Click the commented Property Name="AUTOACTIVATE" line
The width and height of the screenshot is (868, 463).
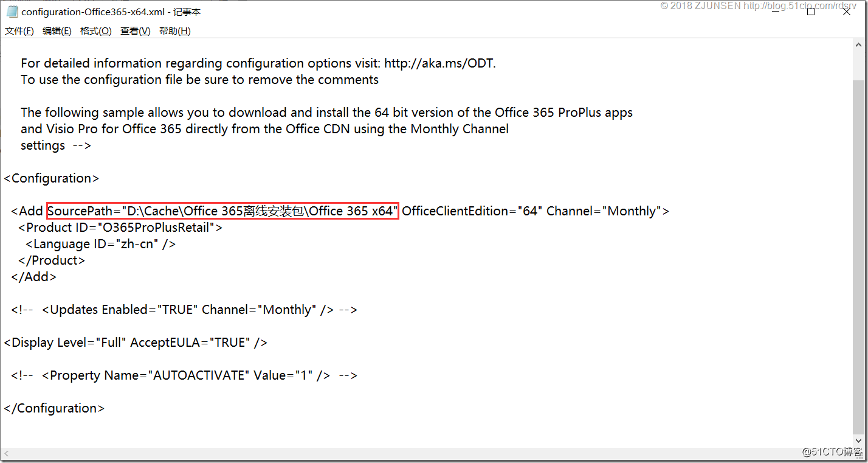[x=184, y=375]
